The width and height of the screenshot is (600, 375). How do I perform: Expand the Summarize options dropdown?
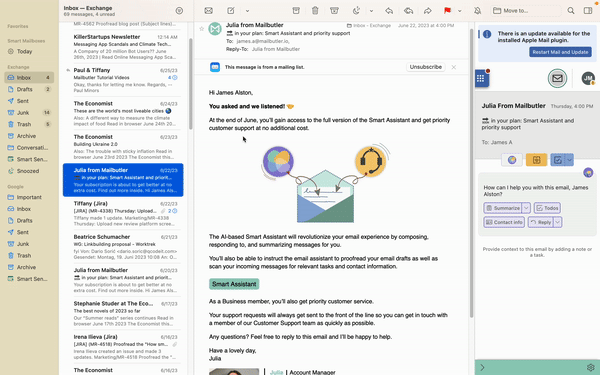[x=527, y=208]
